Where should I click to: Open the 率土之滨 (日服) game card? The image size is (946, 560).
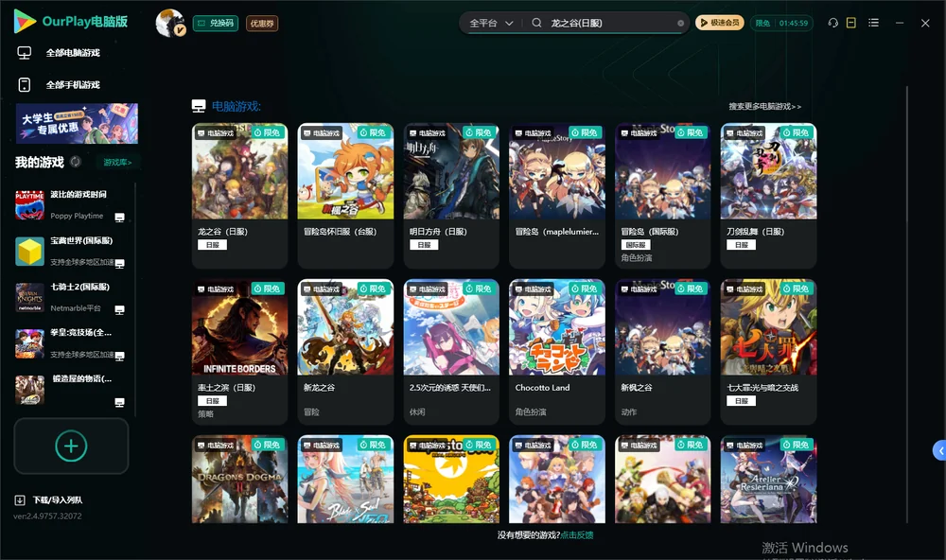coord(240,352)
